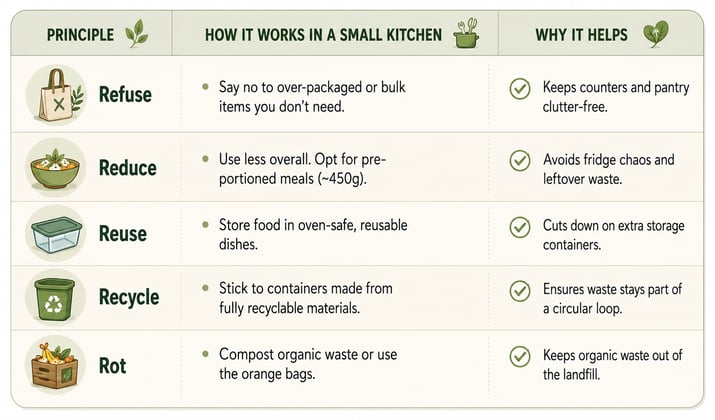
Task: Click HOW IT WORKS IN A SMALL KITCHEN header
Action: (x=323, y=35)
